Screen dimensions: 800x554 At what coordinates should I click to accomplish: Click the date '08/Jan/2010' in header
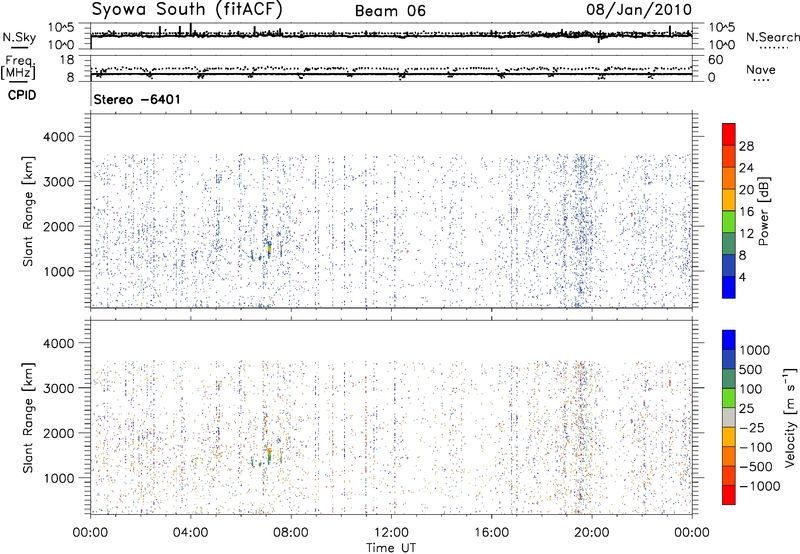639,9
